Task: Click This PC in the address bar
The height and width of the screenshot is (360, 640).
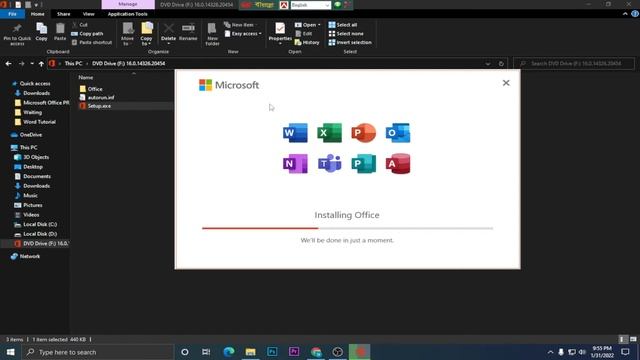Action: 73,64
